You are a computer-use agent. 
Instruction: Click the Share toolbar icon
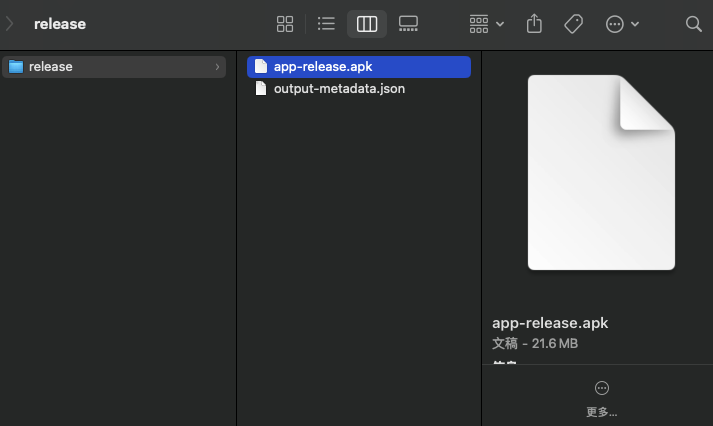pyautogui.click(x=534, y=24)
